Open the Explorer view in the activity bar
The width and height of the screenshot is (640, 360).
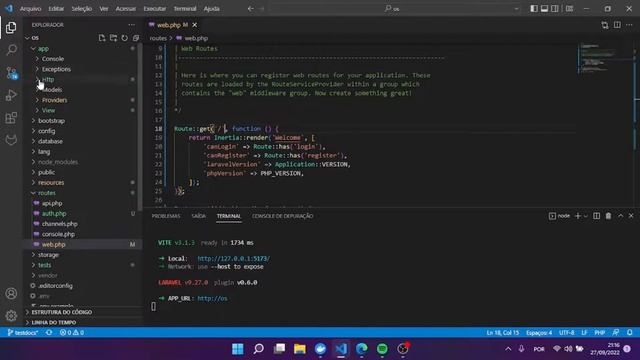point(11,28)
